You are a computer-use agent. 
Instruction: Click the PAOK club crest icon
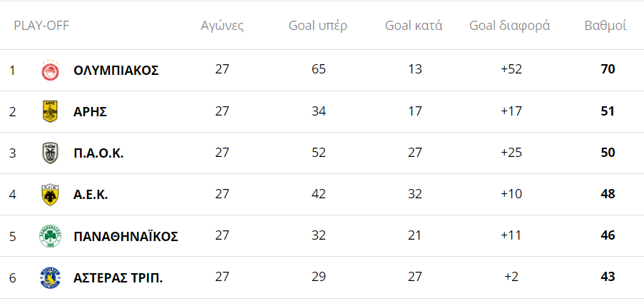point(50,153)
